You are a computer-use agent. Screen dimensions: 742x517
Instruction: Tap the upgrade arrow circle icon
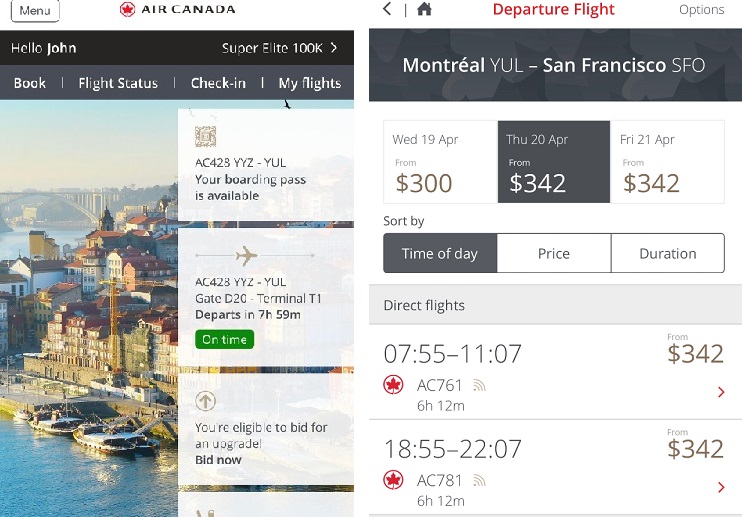[206, 402]
